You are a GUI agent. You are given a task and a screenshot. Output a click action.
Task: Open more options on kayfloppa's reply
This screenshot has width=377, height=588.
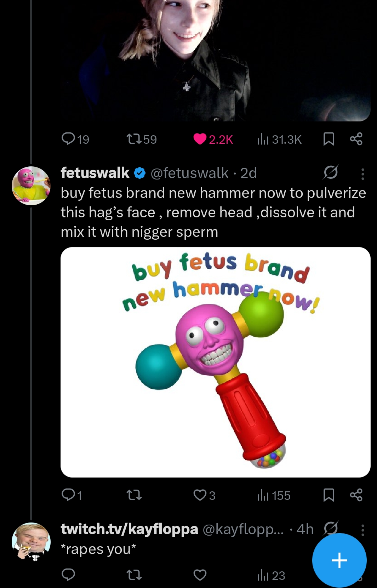(x=362, y=530)
